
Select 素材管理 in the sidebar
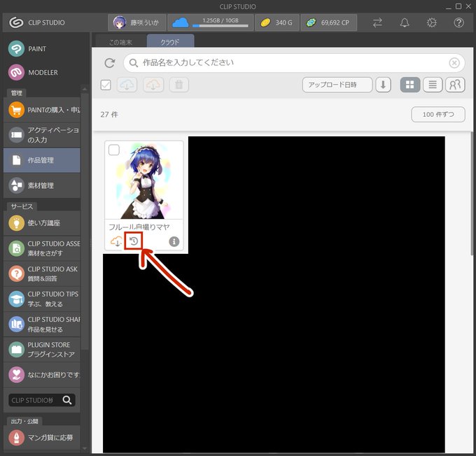(42, 185)
